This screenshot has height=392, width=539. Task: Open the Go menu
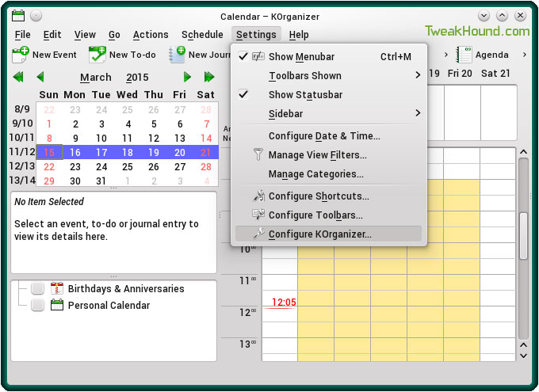coord(114,35)
